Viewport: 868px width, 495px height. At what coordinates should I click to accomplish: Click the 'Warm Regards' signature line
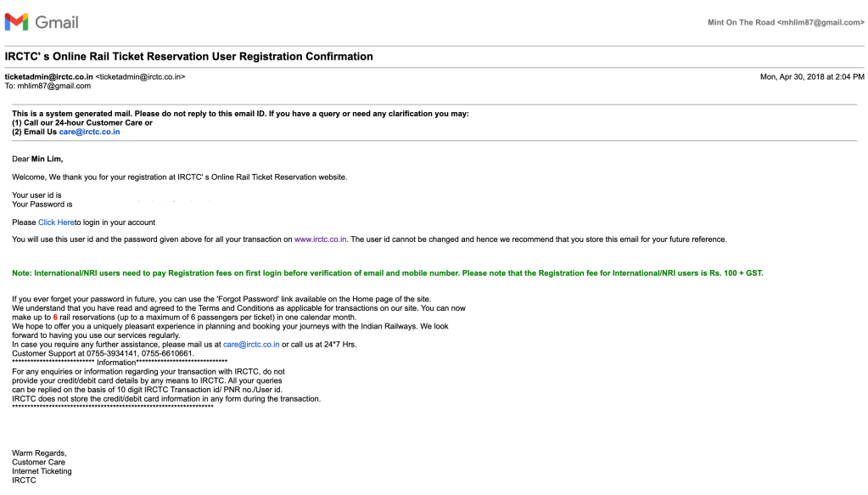pyautogui.click(x=39, y=453)
